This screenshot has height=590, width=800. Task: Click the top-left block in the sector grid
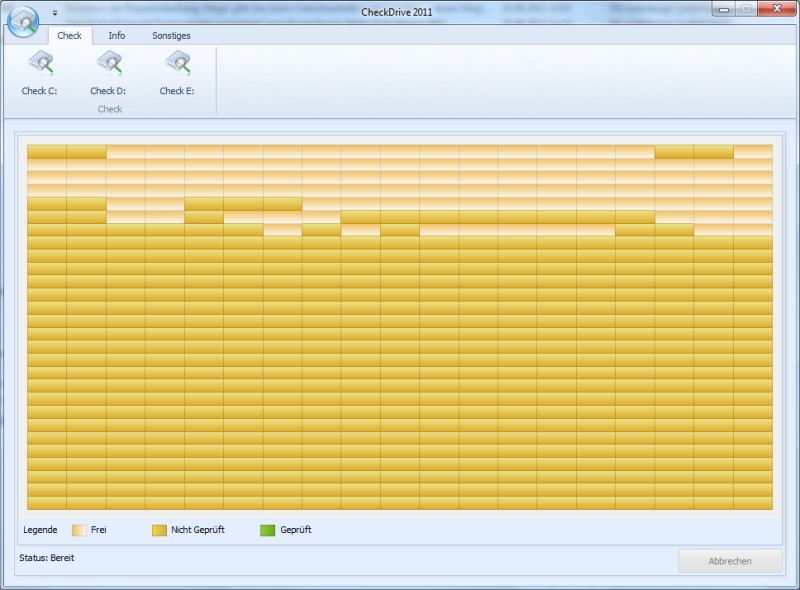[46, 152]
